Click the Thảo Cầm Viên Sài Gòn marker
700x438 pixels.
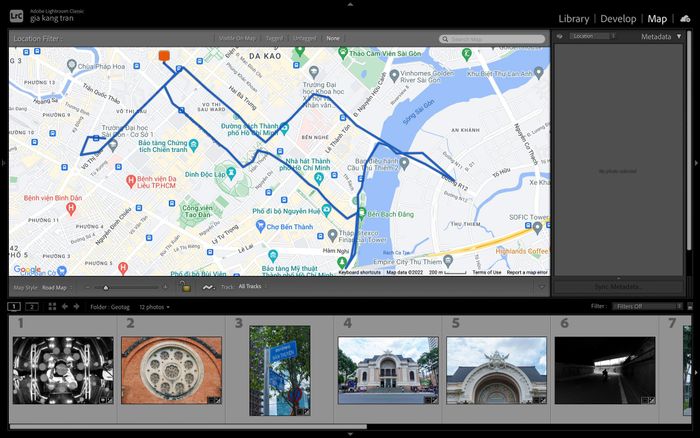(x=343, y=54)
